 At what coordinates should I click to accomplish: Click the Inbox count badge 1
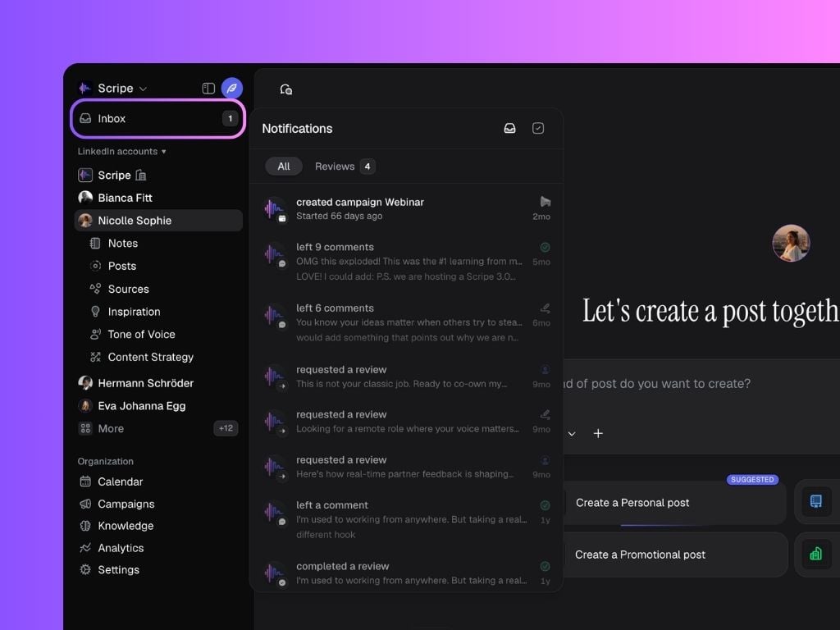click(x=231, y=118)
